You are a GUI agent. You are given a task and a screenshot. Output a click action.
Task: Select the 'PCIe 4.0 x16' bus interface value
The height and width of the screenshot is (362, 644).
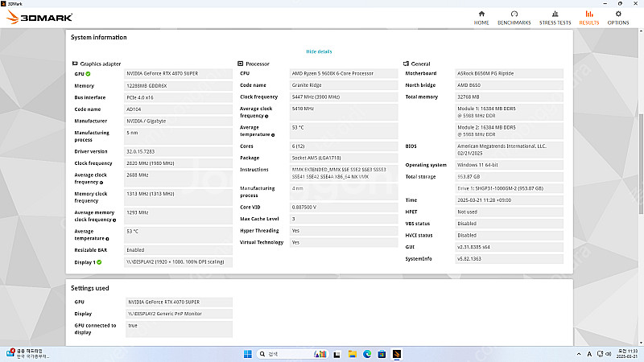[x=178, y=97]
